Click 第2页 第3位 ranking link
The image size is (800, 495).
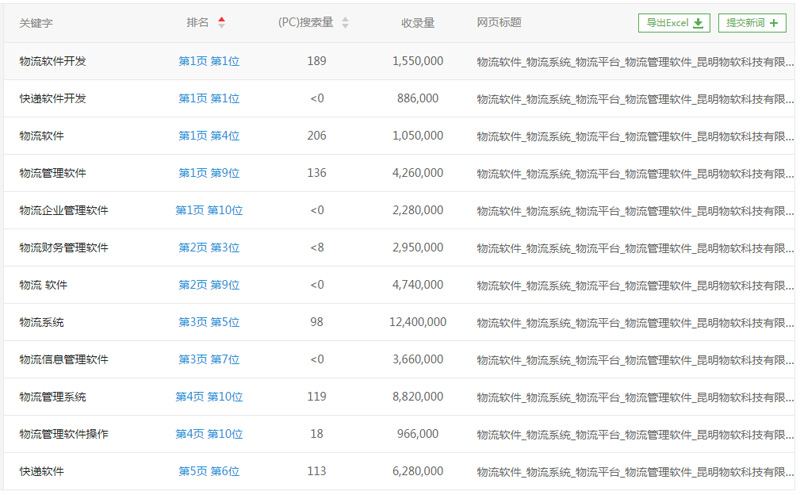209,248
